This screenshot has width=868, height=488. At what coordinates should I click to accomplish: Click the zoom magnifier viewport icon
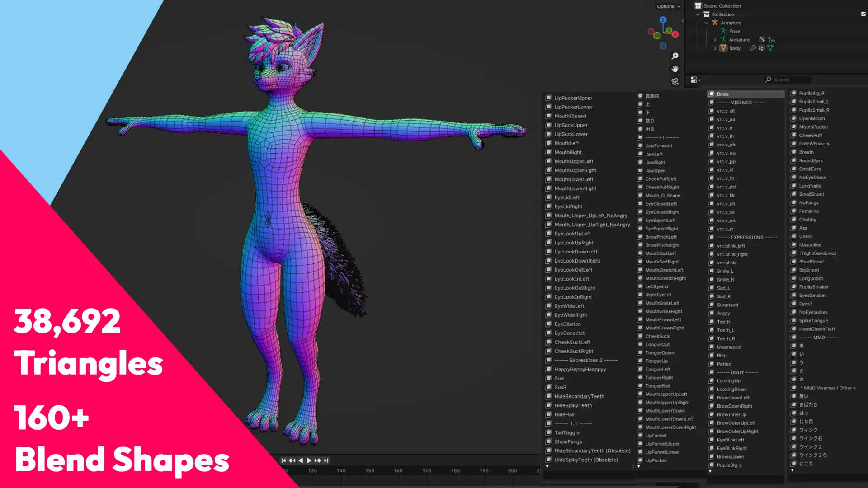click(675, 56)
